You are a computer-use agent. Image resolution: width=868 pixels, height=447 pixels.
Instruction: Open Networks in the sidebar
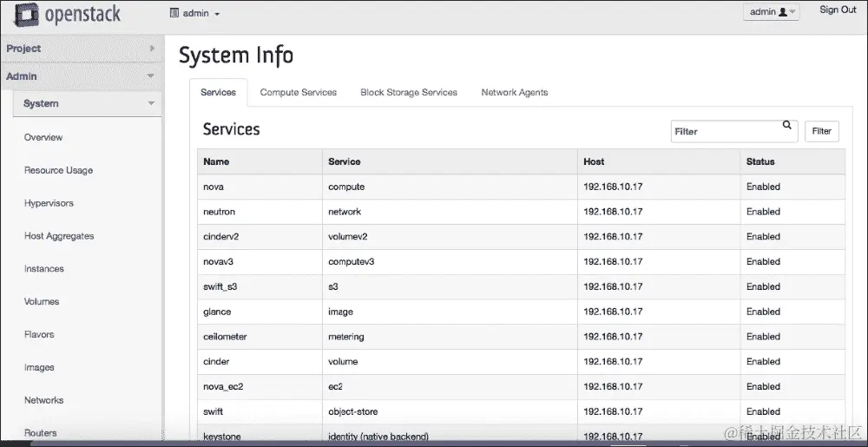tap(43, 400)
